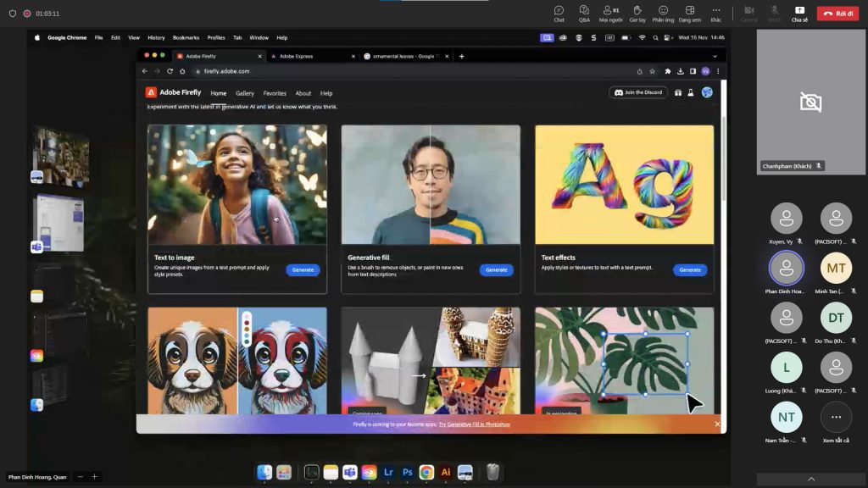The height and width of the screenshot is (488, 868).
Task: Click the Join the Discord button
Action: (638, 92)
